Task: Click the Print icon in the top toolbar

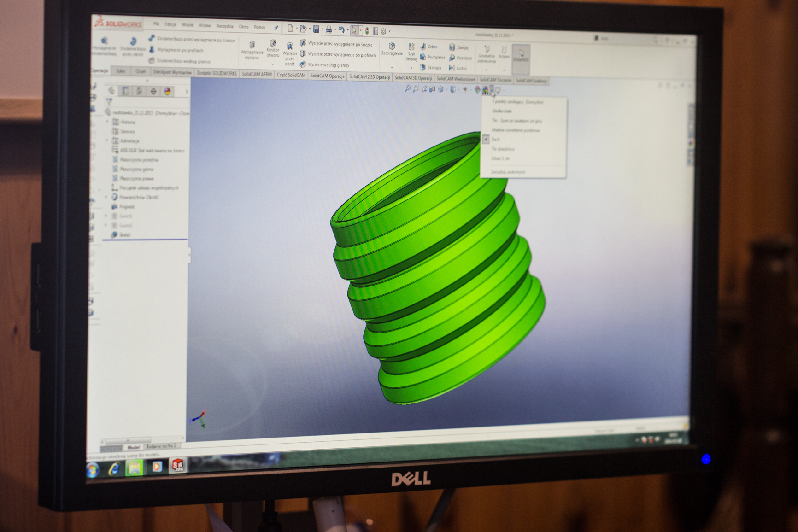Action: pos(329,30)
